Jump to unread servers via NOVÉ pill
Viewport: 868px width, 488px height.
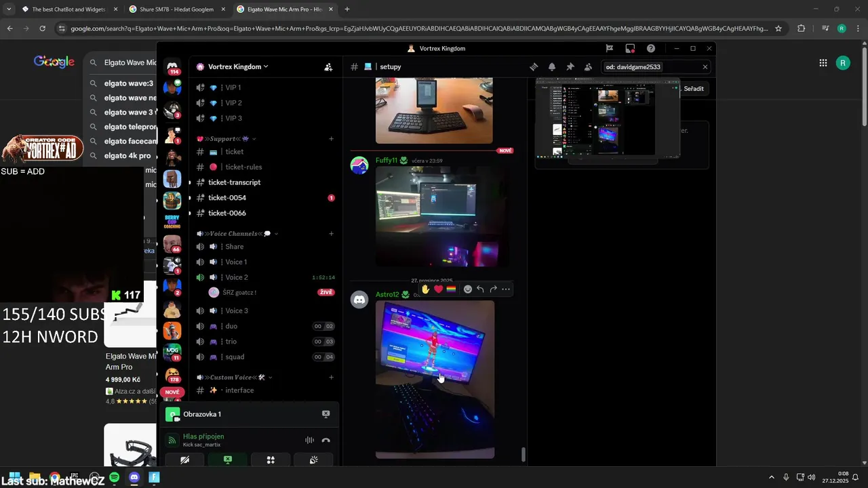[x=172, y=392]
